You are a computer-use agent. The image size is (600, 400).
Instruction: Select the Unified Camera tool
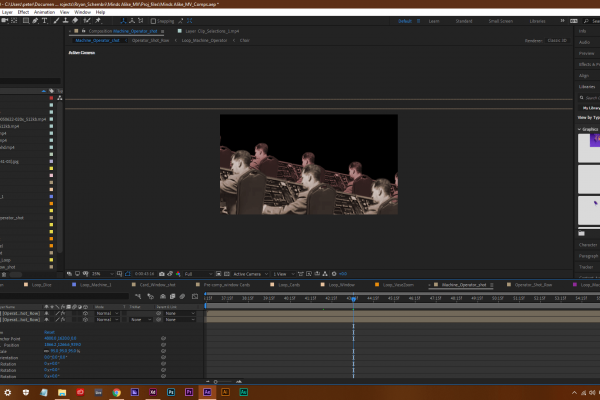(5, 21)
